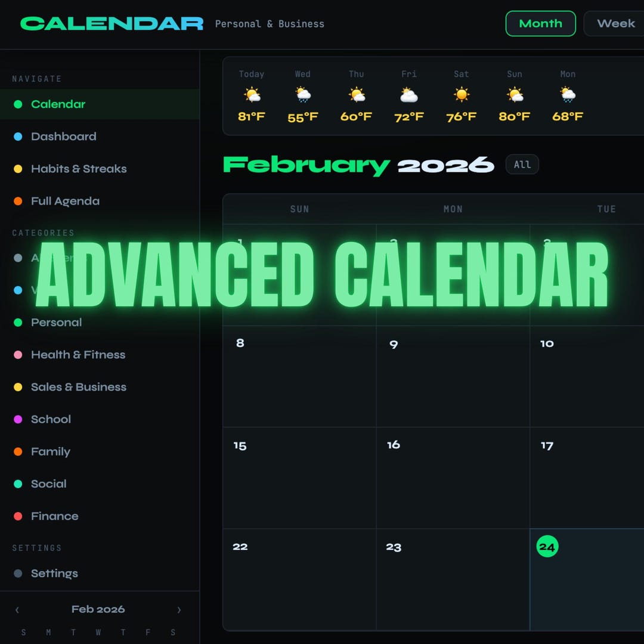Switch to the Month view tab

540,23
